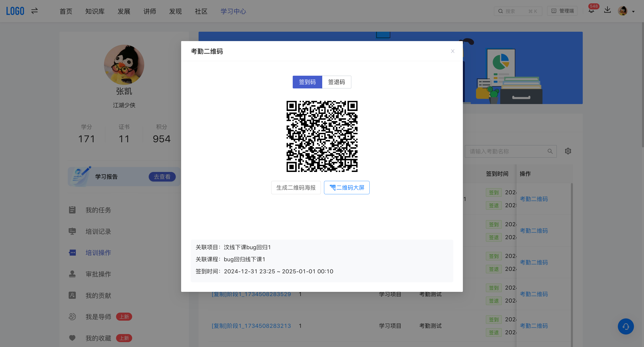644x347 pixels.
Task: Toggle the menu switch icon beside LOGO
Action: pos(34,11)
